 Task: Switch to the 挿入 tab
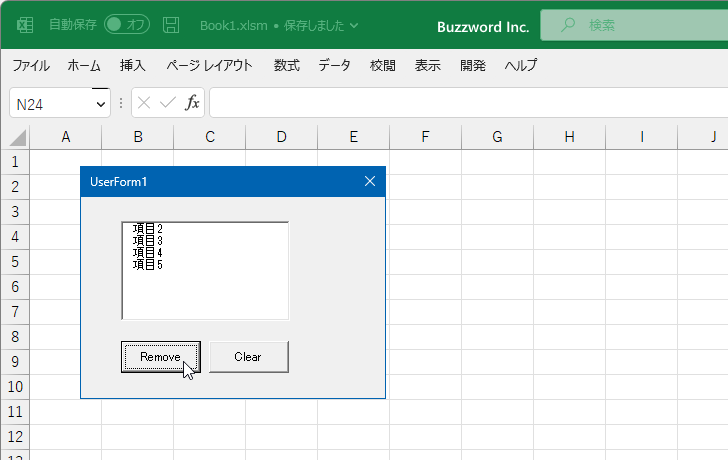(132, 65)
